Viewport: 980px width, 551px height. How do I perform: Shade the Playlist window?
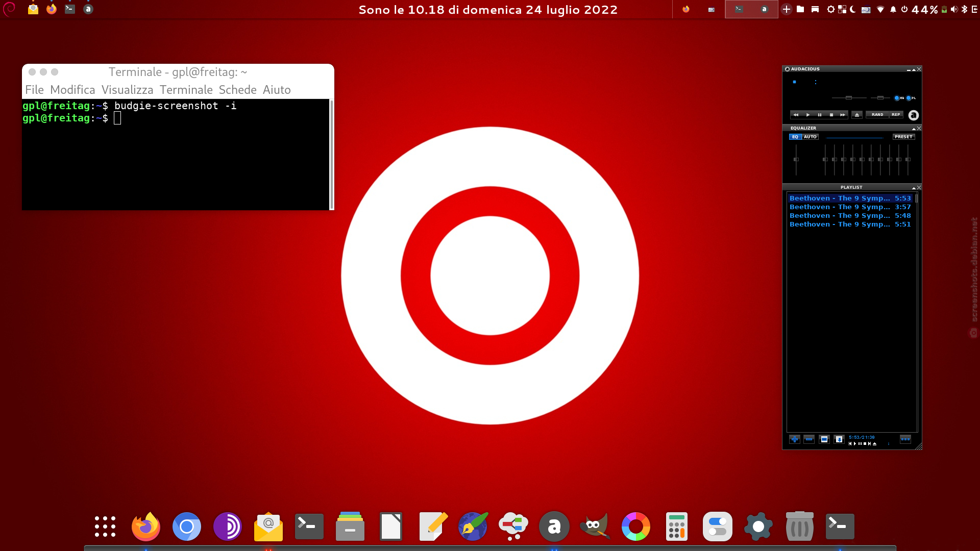coord(914,188)
